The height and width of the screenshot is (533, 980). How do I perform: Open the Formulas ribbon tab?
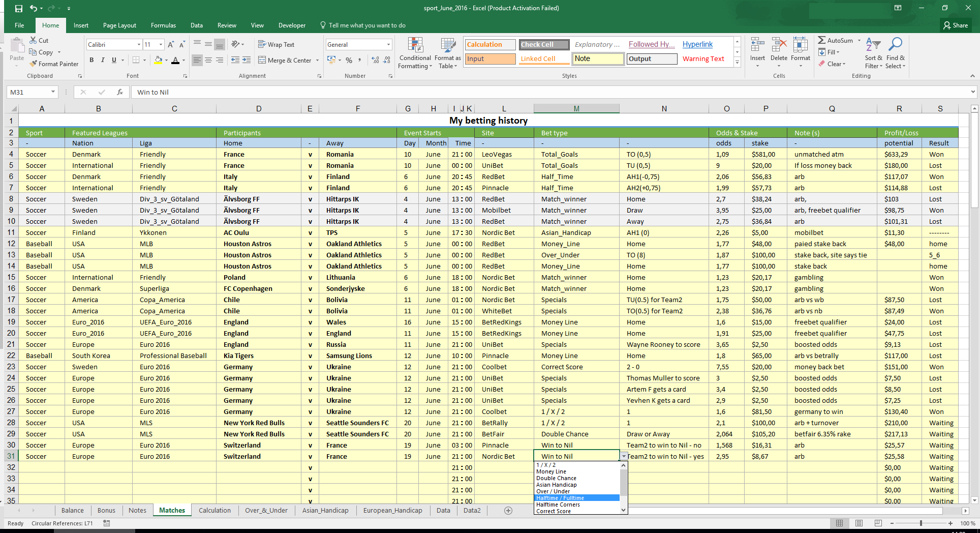point(163,25)
